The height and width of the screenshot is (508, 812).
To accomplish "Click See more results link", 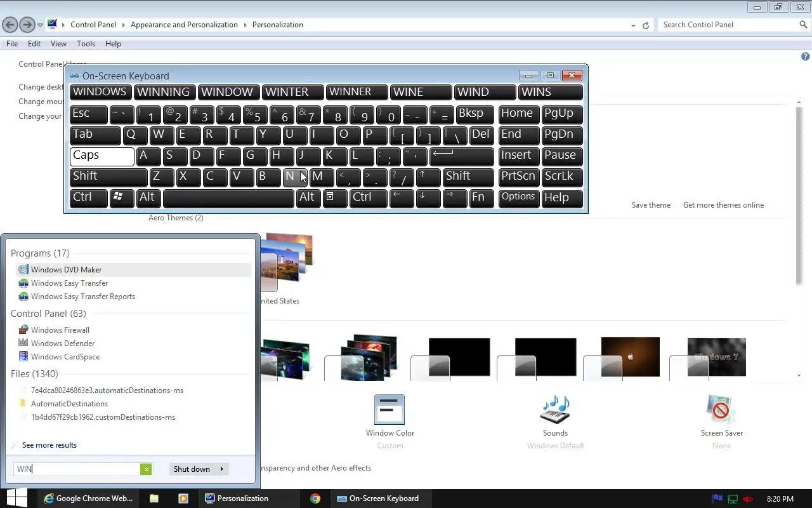I will pyautogui.click(x=49, y=445).
